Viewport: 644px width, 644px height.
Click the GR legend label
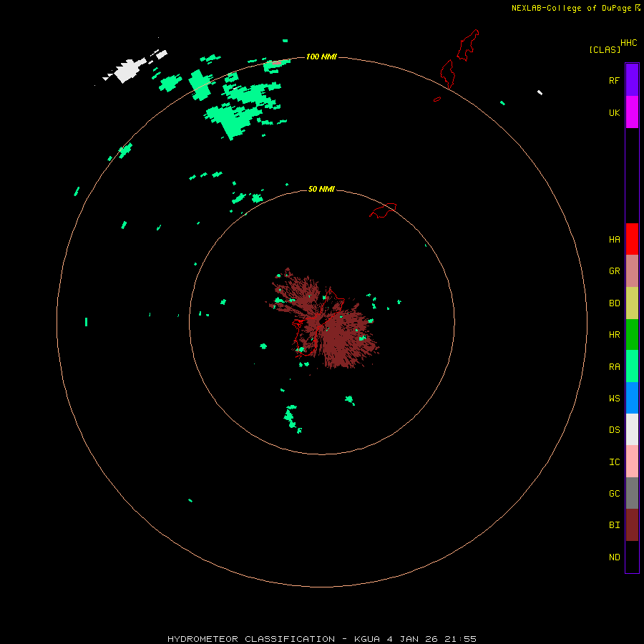click(x=614, y=271)
